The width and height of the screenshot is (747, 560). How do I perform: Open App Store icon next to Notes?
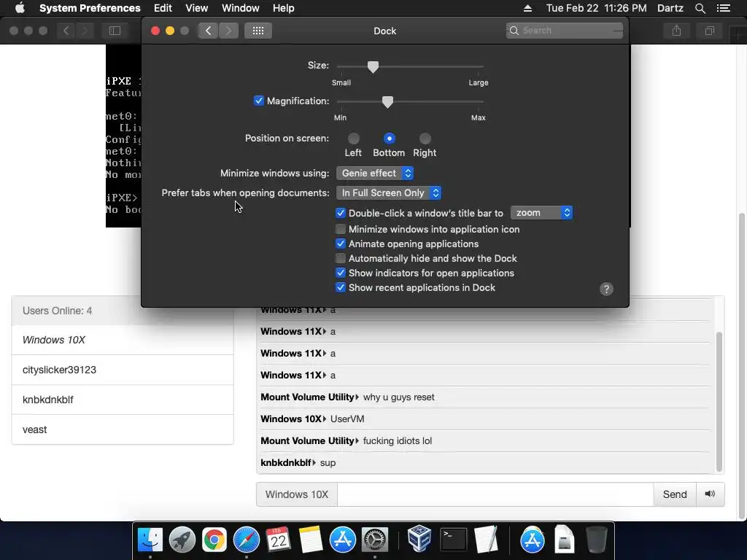point(343,540)
